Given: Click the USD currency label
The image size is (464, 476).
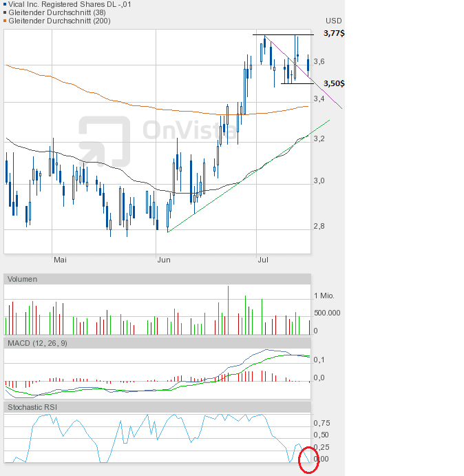Looking at the screenshot, I should [334, 21].
